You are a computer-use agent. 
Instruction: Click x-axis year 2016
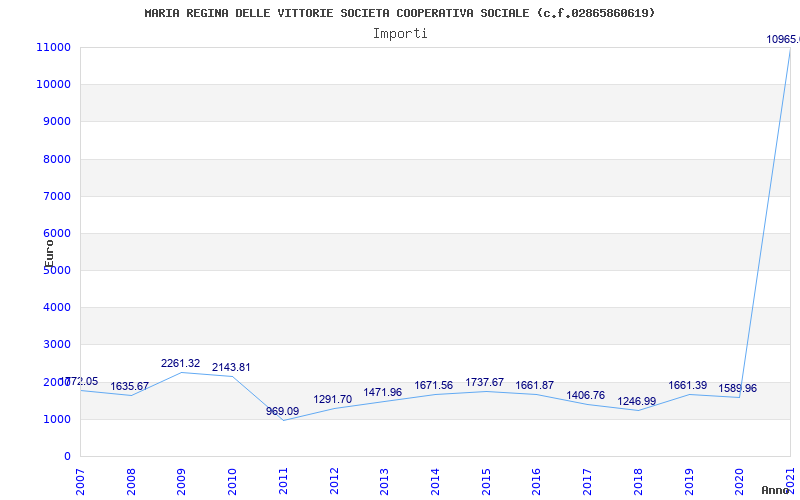click(536, 481)
